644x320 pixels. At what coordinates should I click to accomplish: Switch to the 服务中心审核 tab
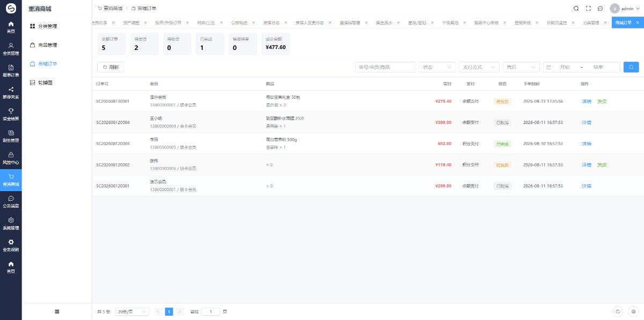[x=486, y=23]
